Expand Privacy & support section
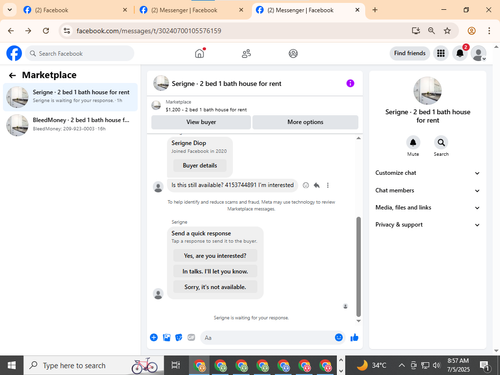Viewport: 500px width, 375px height. (428, 225)
